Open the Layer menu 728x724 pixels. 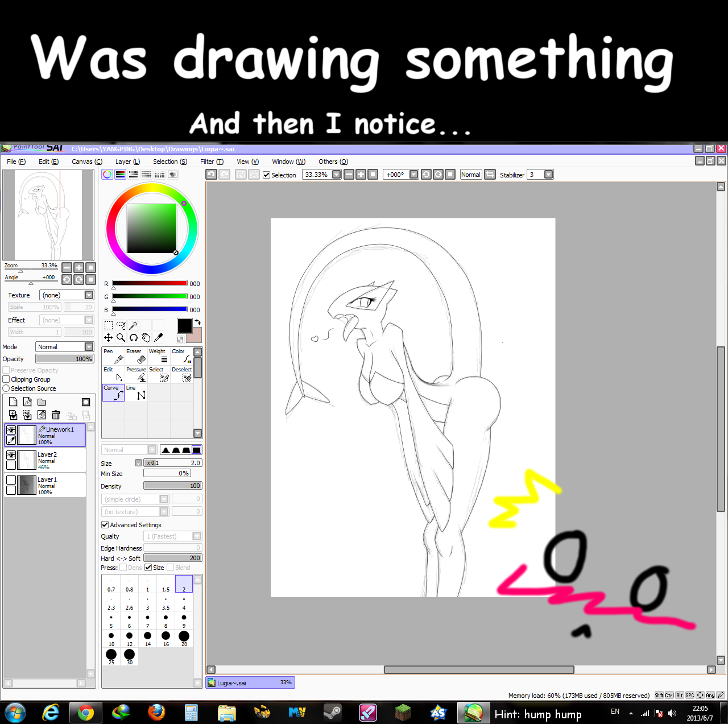coord(127,162)
